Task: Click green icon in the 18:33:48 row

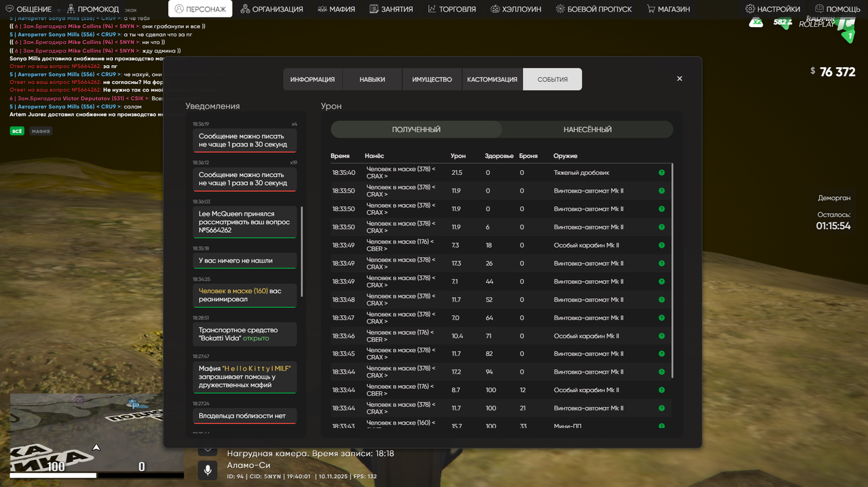Action: (x=662, y=300)
